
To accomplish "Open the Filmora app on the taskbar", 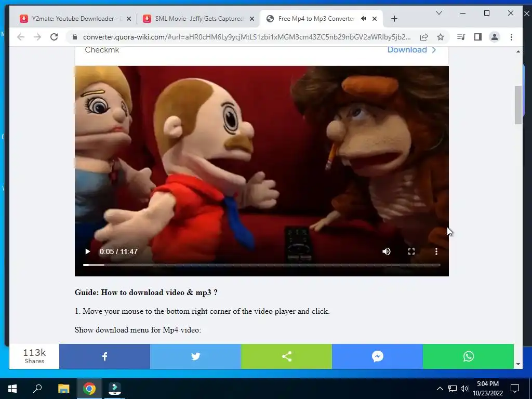I will pyautogui.click(x=115, y=389).
